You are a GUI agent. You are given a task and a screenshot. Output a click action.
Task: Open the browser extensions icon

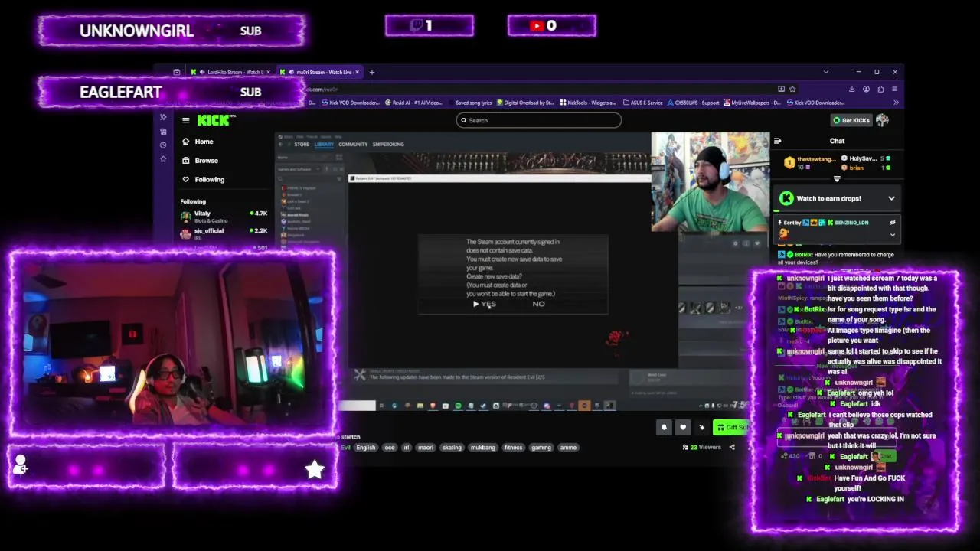point(880,89)
